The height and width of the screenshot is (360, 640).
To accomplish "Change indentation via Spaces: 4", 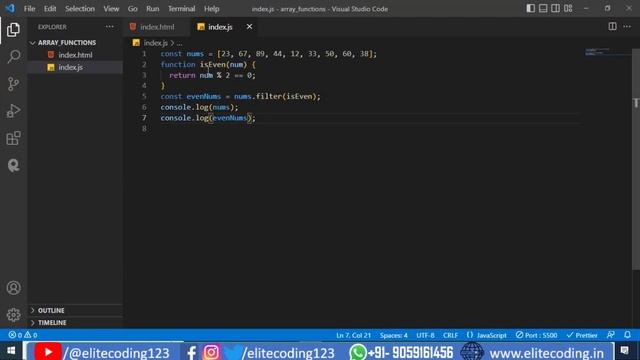I will coord(393,335).
